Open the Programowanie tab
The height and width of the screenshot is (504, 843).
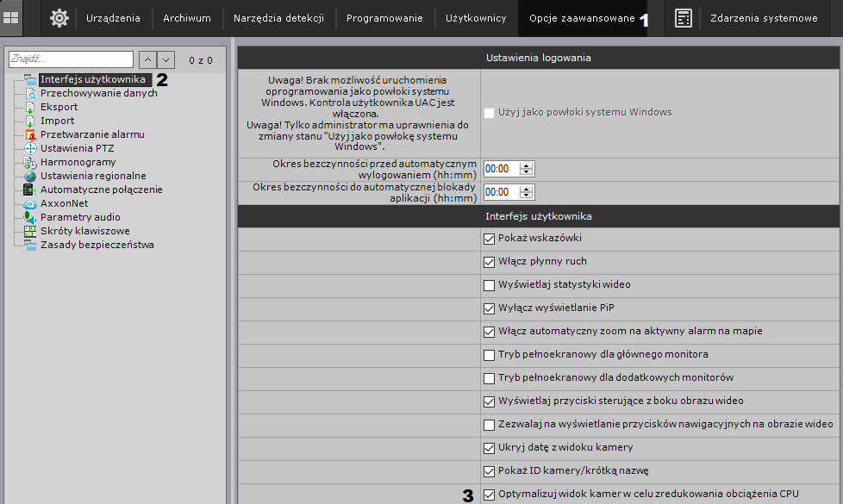(384, 18)
